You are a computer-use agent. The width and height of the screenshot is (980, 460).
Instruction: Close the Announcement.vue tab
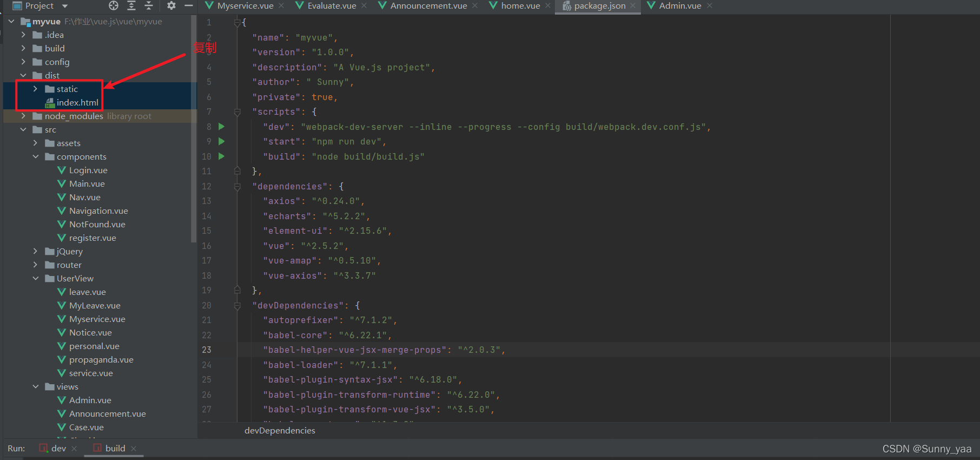475,6
